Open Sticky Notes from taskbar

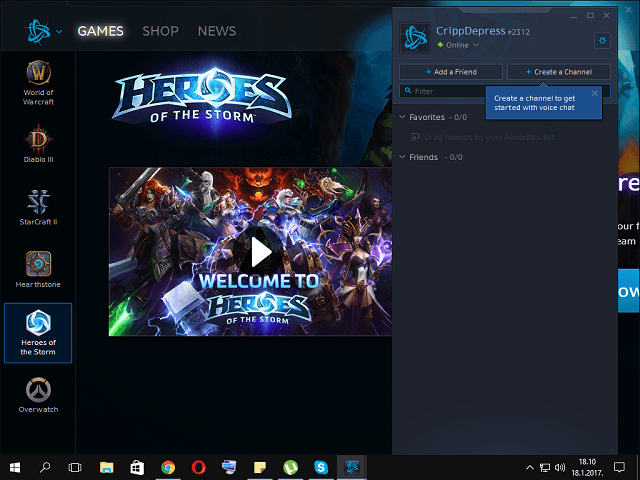[x=260, y=467]
